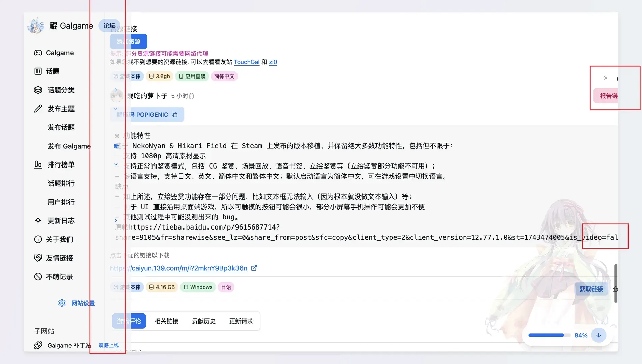The image size is (642, 364).
Task: Click the gear icon for 网站设置
Action: [x=62, y=303]
